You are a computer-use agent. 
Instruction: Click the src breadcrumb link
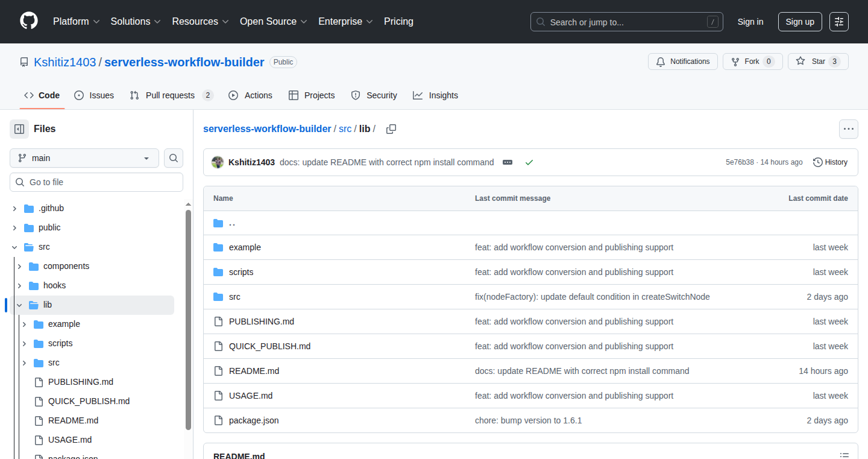(345, 129)
